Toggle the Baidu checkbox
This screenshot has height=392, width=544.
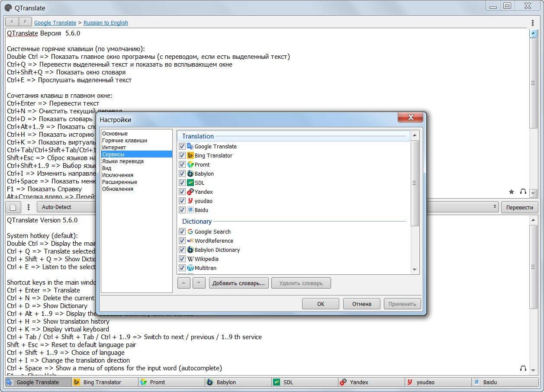coord(182,210)
